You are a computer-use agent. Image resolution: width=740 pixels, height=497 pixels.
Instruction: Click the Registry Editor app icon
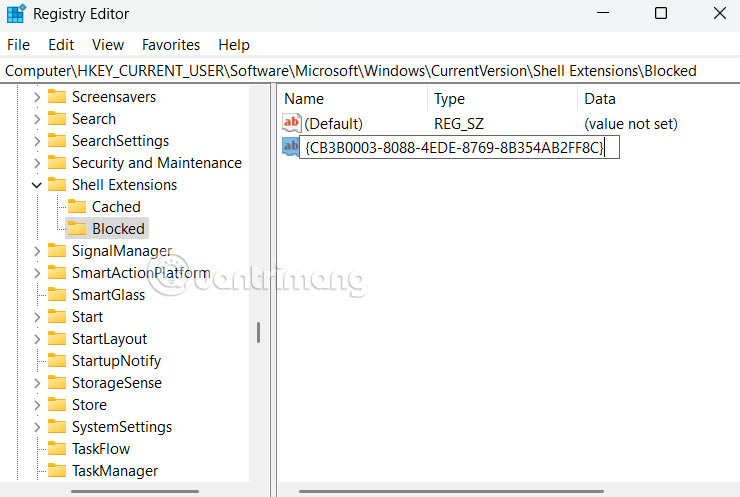[16, 14]
